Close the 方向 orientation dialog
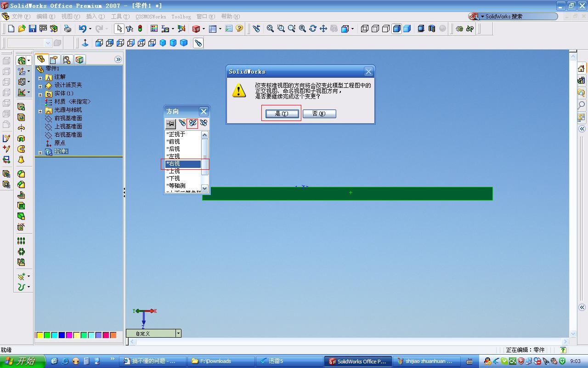This screenshot has height=368, width=588. click(204, 111)
